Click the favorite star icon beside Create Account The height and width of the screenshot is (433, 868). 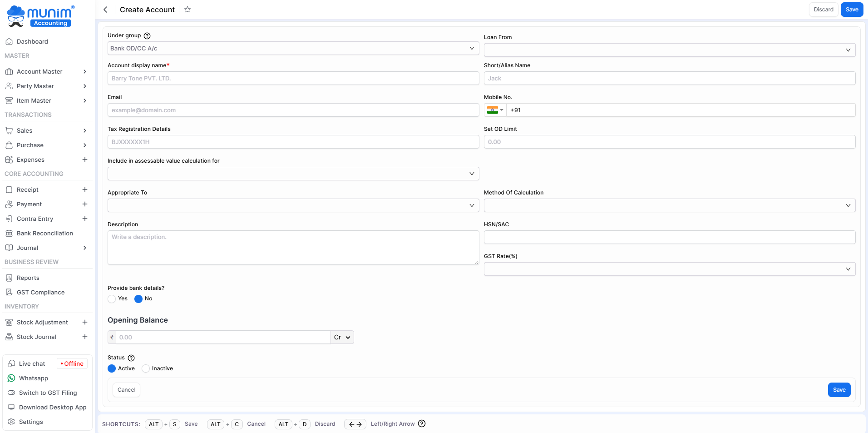click(187, 10)
